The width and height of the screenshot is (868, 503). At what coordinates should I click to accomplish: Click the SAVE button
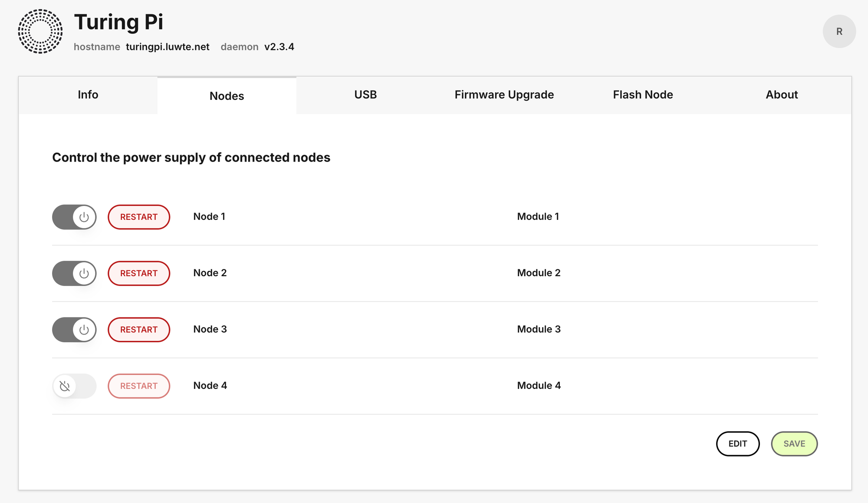click(794, 443)
